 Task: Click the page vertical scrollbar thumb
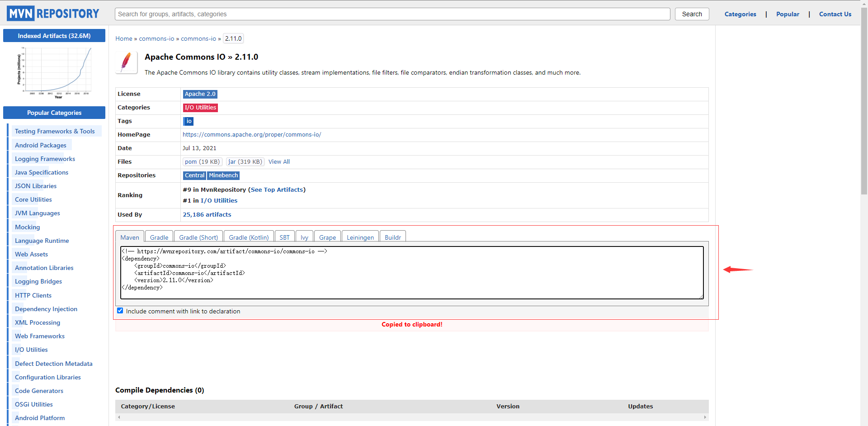tap(864, 102)
